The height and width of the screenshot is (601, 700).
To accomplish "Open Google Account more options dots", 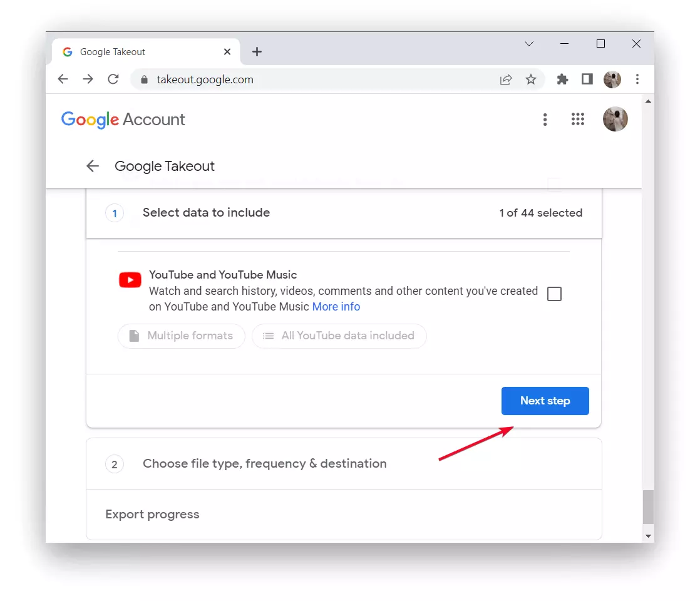I will (x=545, y=119).
